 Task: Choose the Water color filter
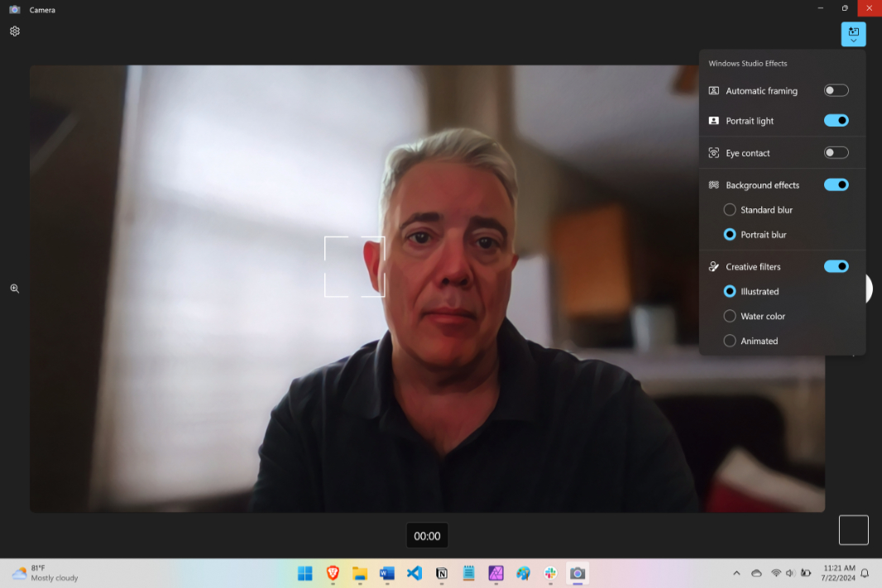click(730, 316)
